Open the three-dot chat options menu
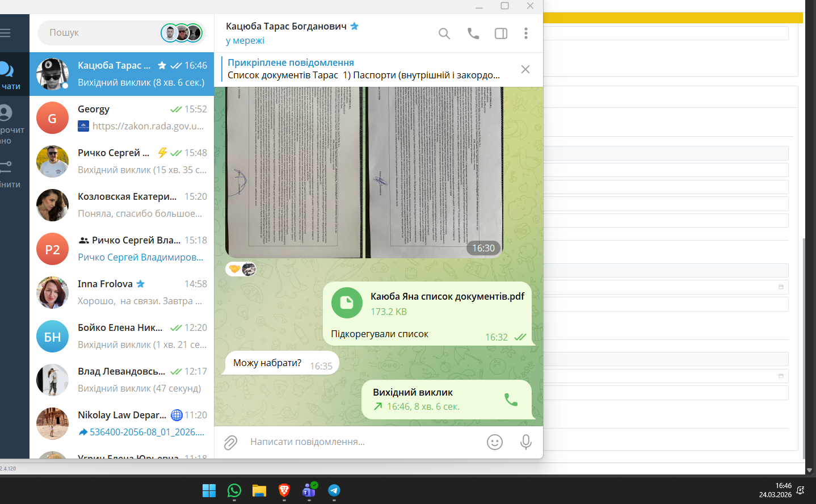 (x=526, y=33)
